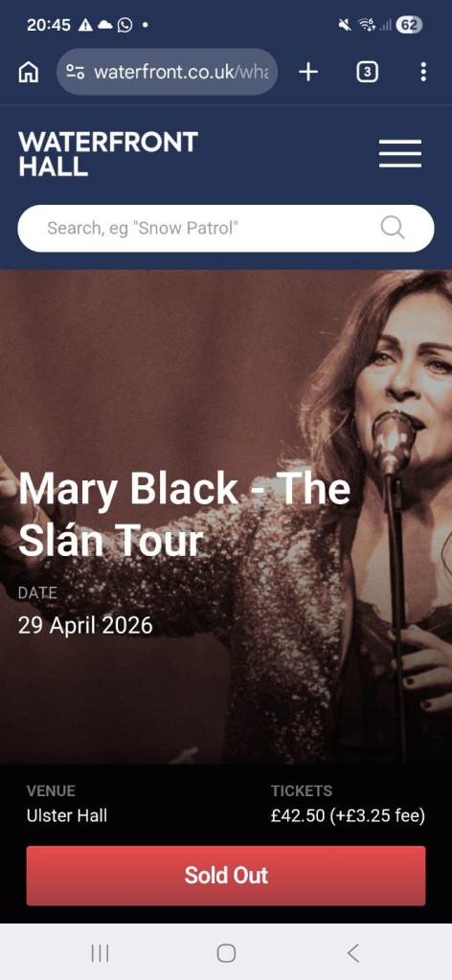Tap the Android back navigation arrow
452x980 pixels.
pos(352,953)
